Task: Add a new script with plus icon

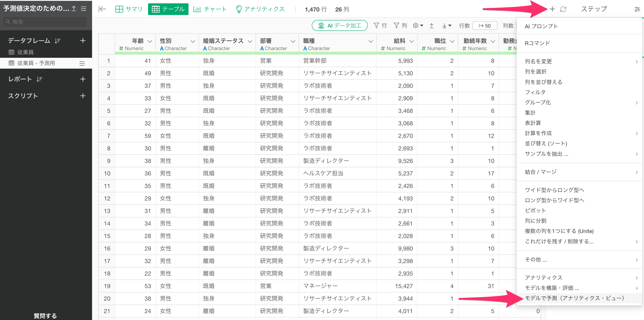Action: [x=83, y=96]
